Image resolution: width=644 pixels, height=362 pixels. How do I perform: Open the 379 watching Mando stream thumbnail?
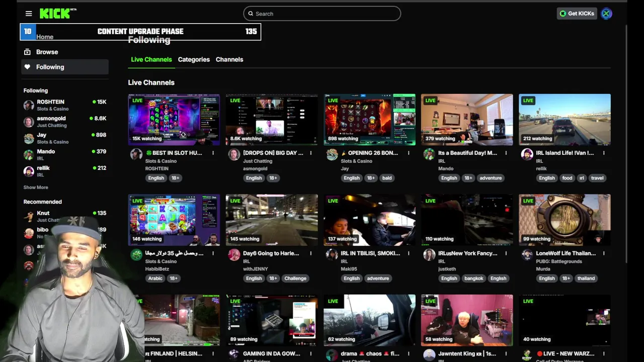pyautogui.click(x=467, y=120)
